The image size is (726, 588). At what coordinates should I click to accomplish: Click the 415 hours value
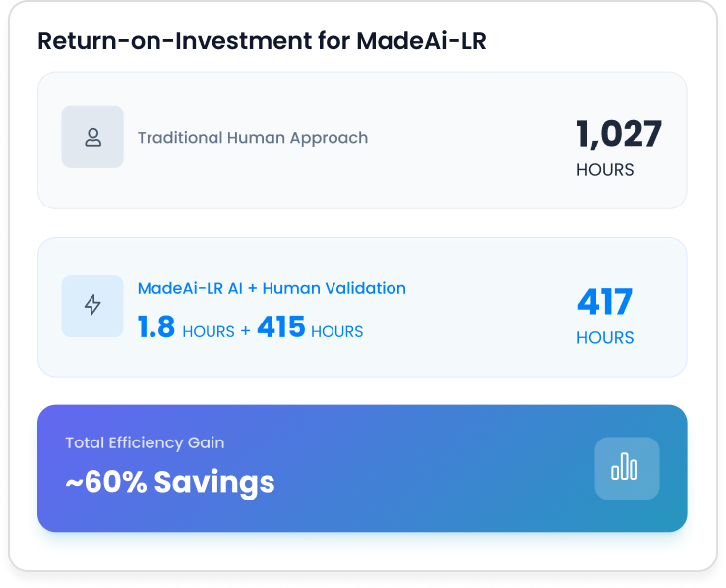tap(281, 326)
